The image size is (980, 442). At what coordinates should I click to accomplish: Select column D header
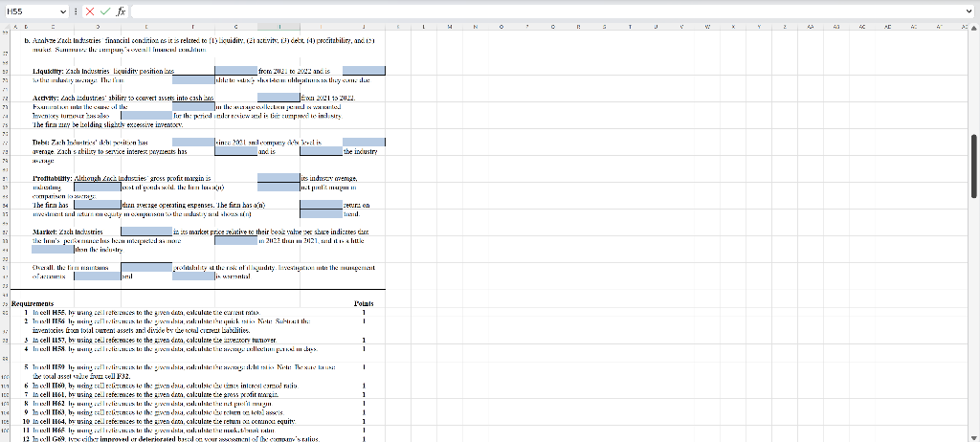click(98, 27)
